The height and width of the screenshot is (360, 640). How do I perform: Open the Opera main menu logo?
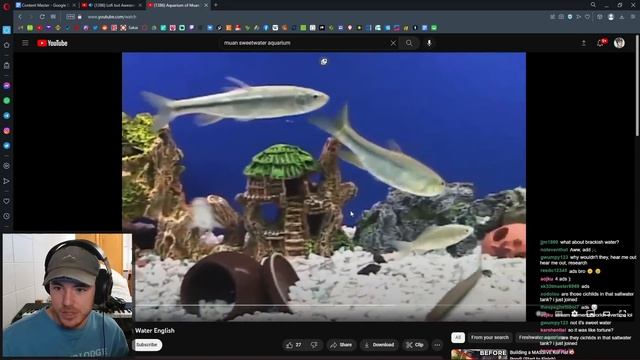coord(6,6)
